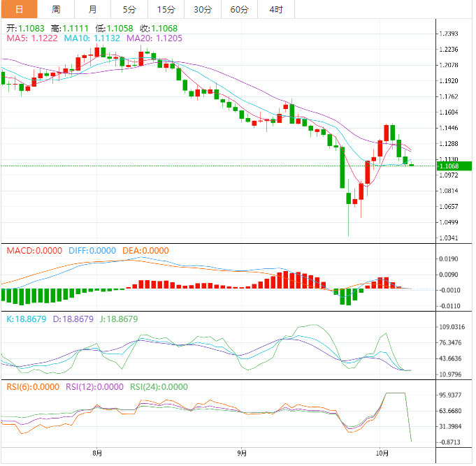
Task: Click the 10月 date axis label
Action: pos(382,453)
